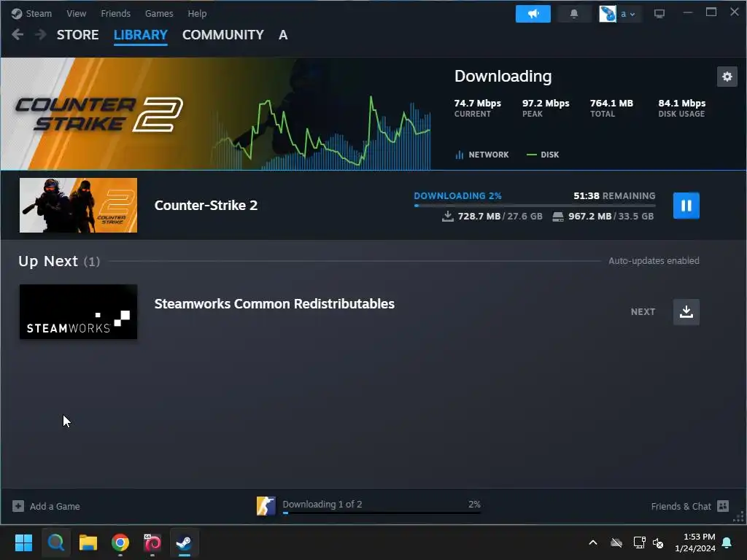Click the download throughput graph
This screenshot has height=560, width=747.
coord(321,133)
